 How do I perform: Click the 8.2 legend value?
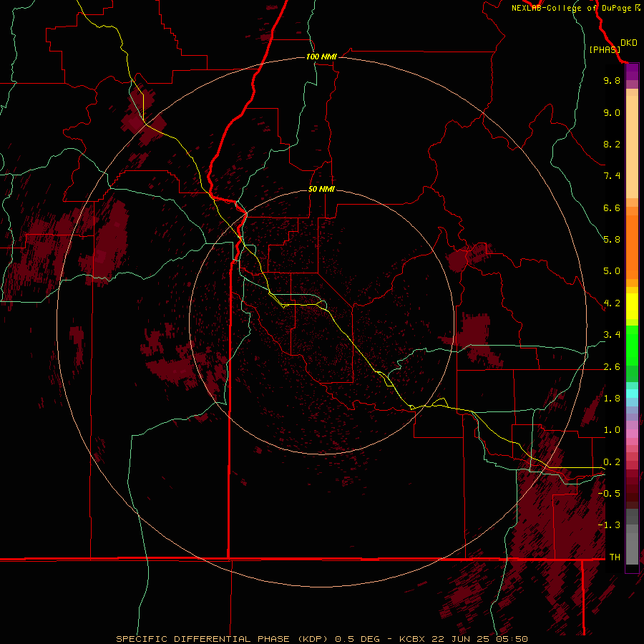coord(612,144)
